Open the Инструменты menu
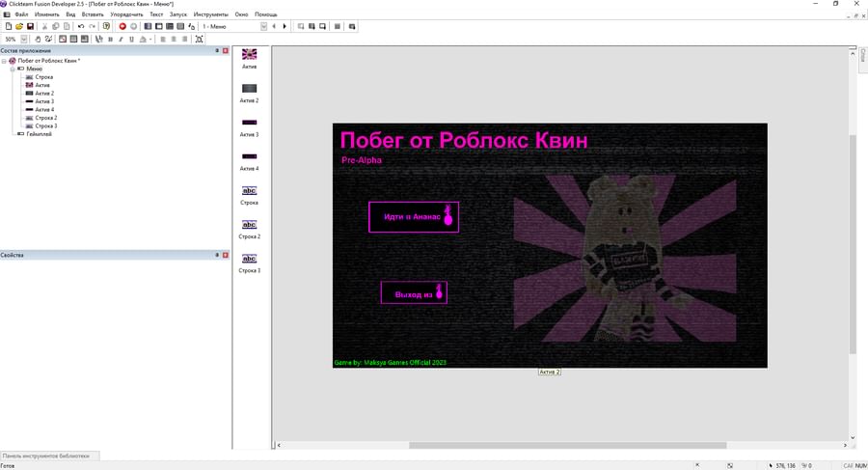Viewport: 868px width, 470px height. pyautogui.click(x=210, y=14)
